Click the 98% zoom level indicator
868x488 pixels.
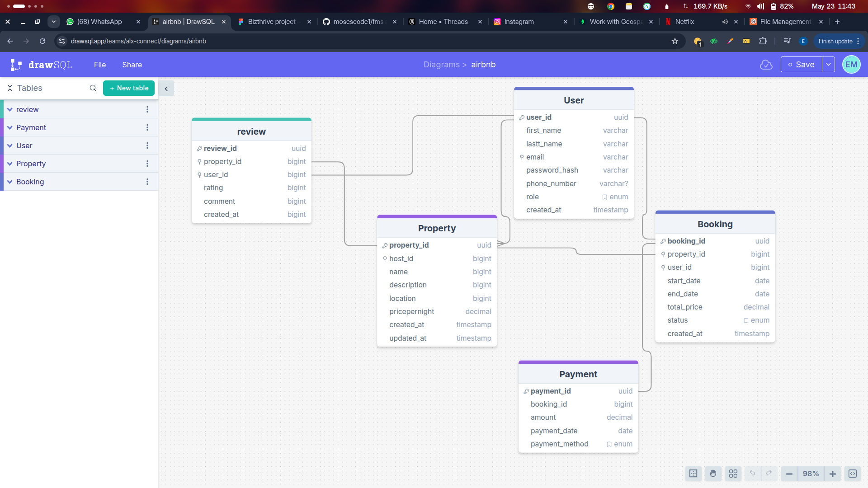pyautogui.click(x=811, y=474)
